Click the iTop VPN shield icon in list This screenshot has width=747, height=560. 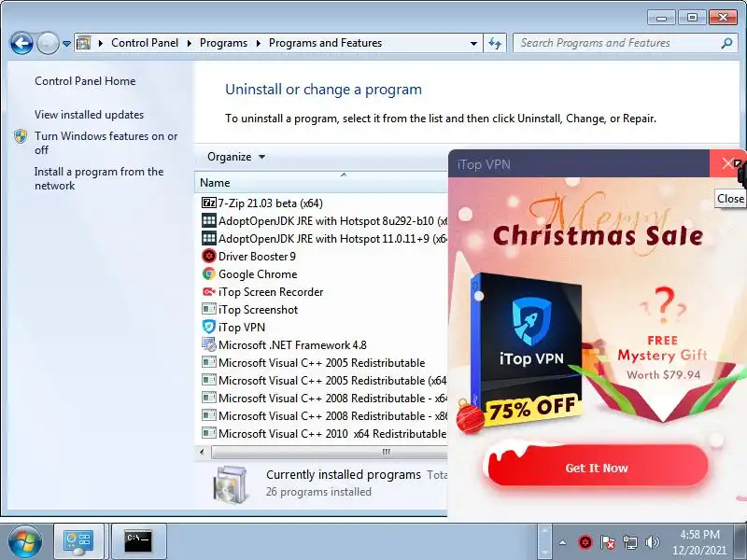point(208,327)
